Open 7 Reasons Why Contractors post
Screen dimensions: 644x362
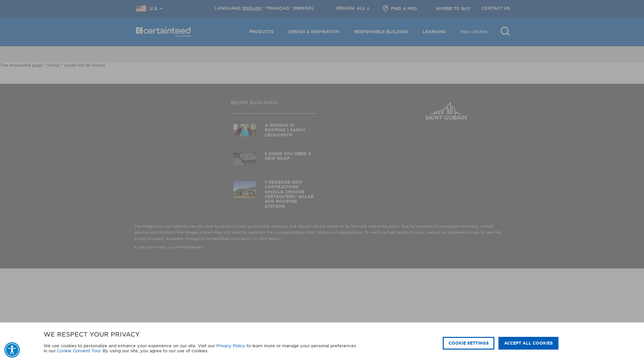tap(289, 194)
